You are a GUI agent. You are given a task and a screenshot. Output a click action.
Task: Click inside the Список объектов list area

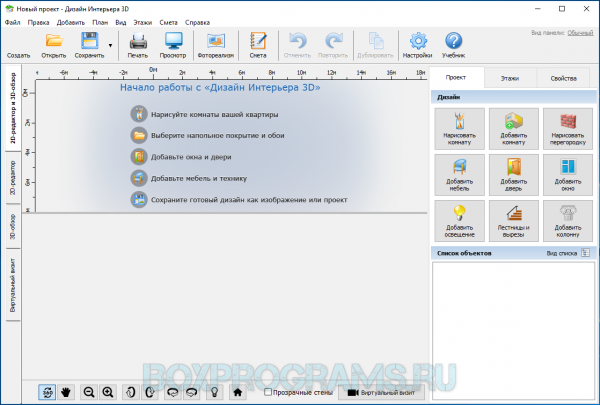(514, 331)
